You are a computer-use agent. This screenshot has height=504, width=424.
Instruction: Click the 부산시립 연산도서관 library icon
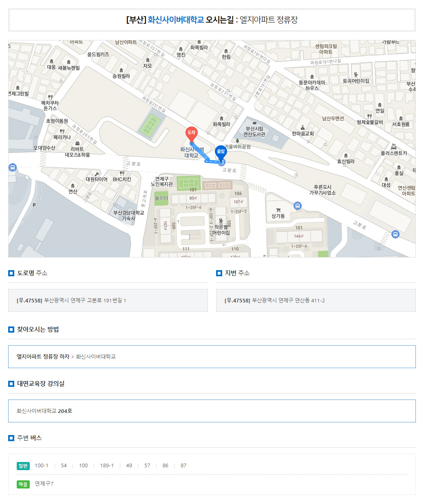pos(254,123)
